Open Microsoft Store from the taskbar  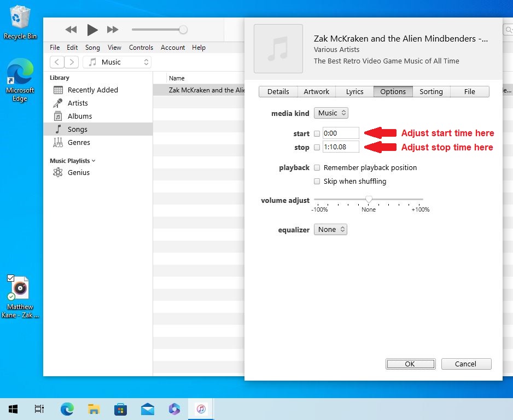coord(120,409)
